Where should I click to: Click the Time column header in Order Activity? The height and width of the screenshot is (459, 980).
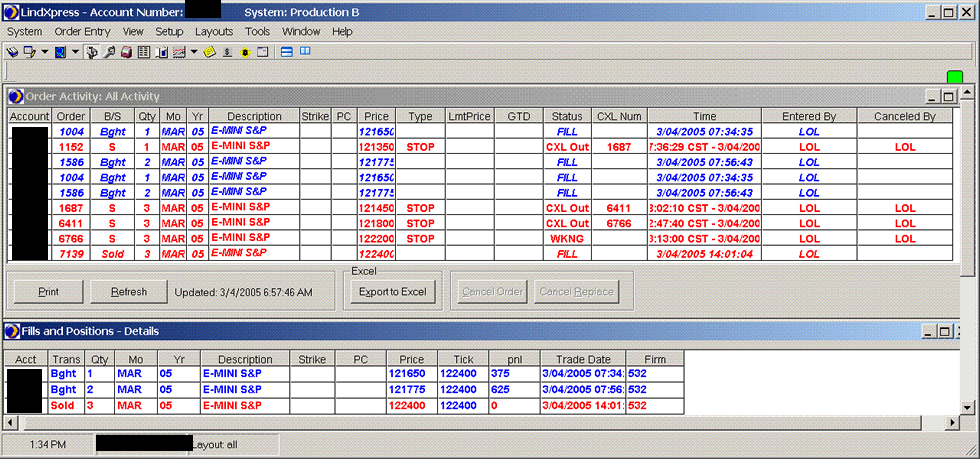(704, 116)
